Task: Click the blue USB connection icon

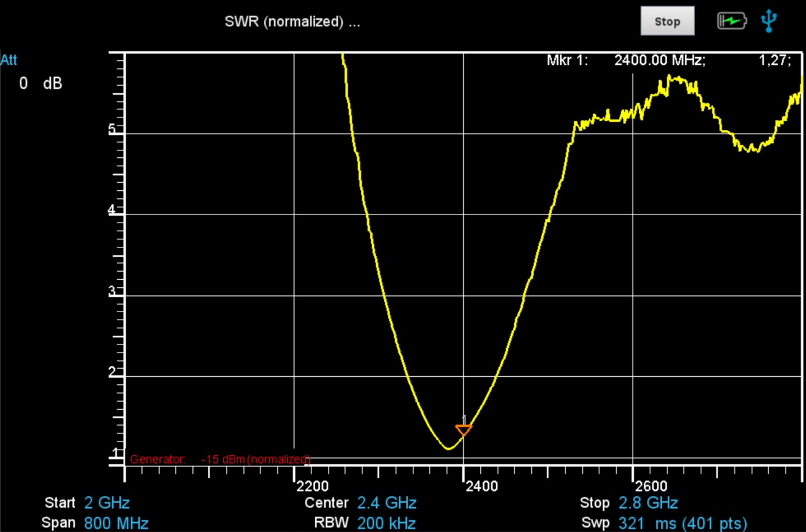Action: click(769, 21)
